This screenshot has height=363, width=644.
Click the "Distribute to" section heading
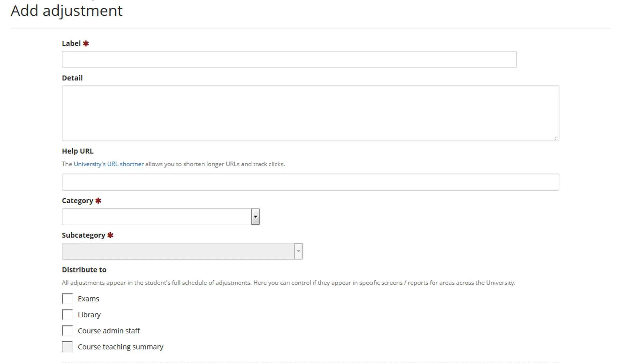tap(84, 270)
